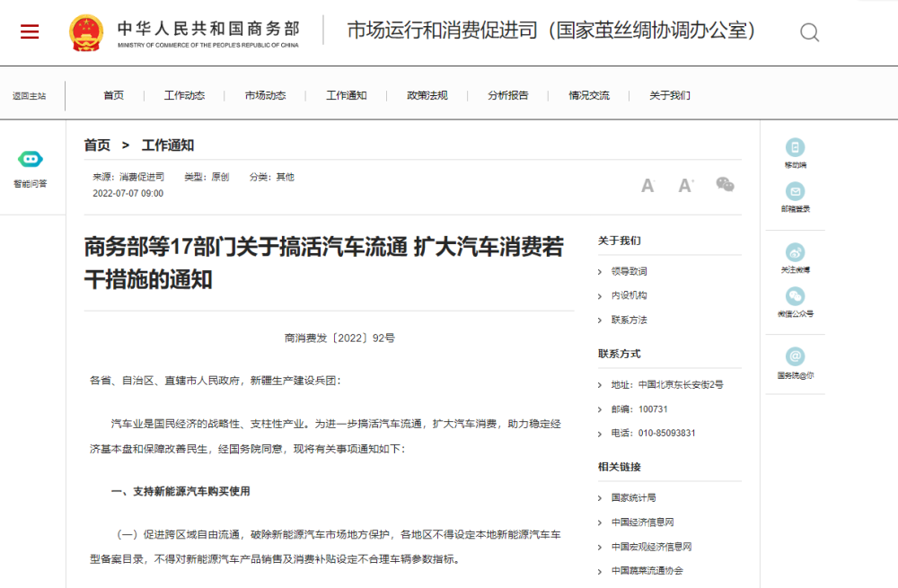Click 首页 in the breadcrumb
898x588 pixels.
[97, 145]
